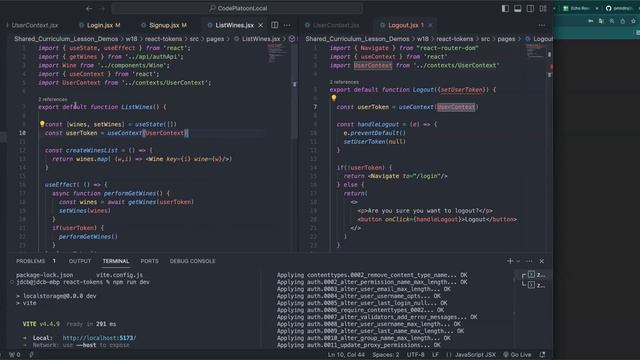This screenshot has height=360, width=640.
Task: Click 'package-lock.json' text in terminal
Action: coord(44,275)
